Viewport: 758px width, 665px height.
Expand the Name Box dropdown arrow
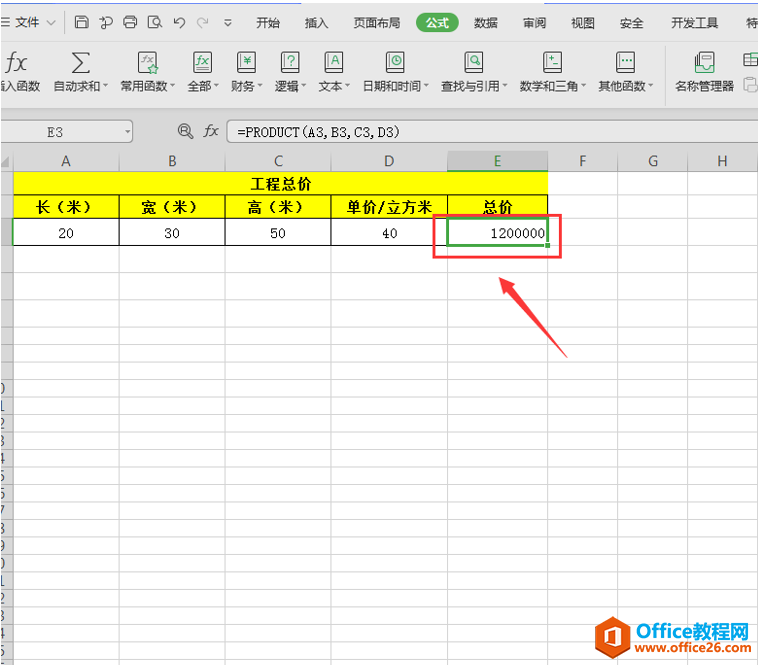(127, 131)
